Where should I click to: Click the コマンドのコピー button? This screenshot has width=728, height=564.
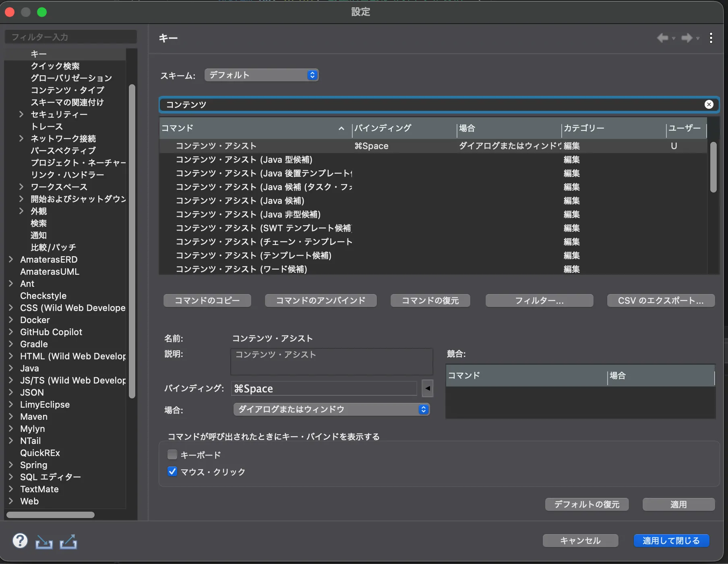(207, 301)
